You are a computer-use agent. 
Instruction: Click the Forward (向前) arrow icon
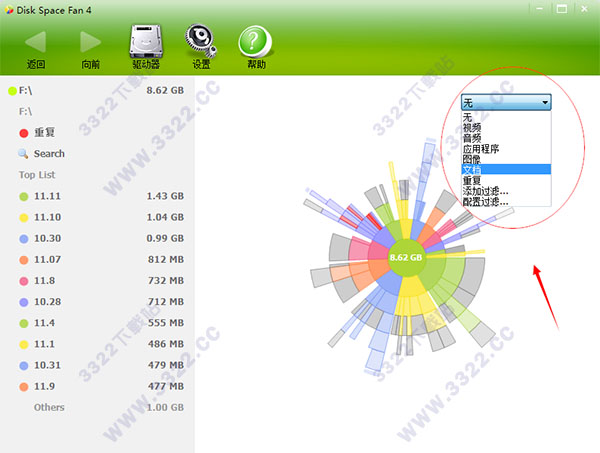tap(90, 42)
